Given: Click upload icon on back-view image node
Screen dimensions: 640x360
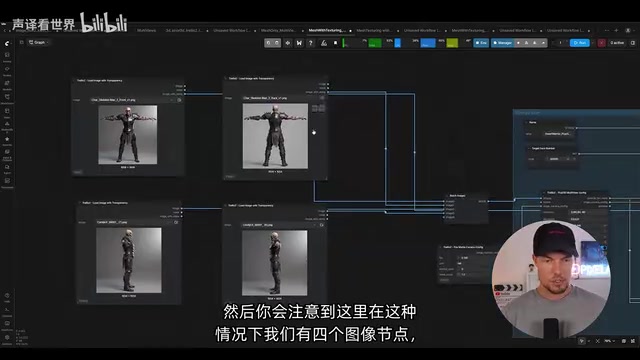Looking at the screenshot, I should pos(322,98).
